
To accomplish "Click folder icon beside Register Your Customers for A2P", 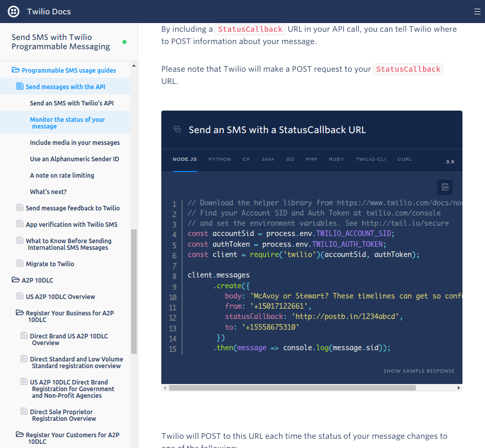I will 20,434.
